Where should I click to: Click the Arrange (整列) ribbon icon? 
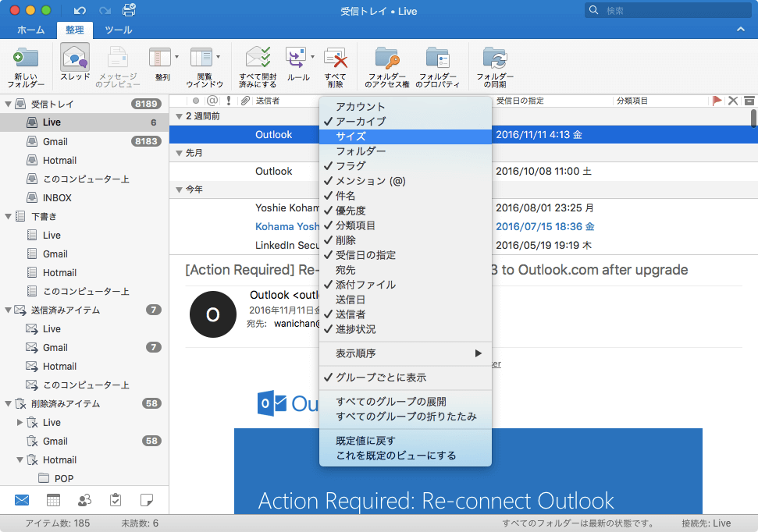pos(160,58)
